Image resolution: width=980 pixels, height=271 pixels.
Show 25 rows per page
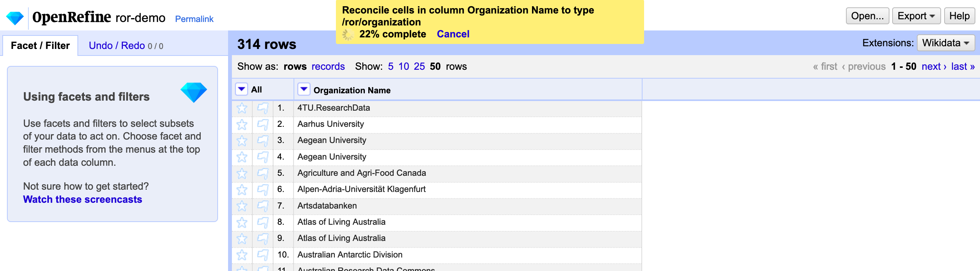419,66
